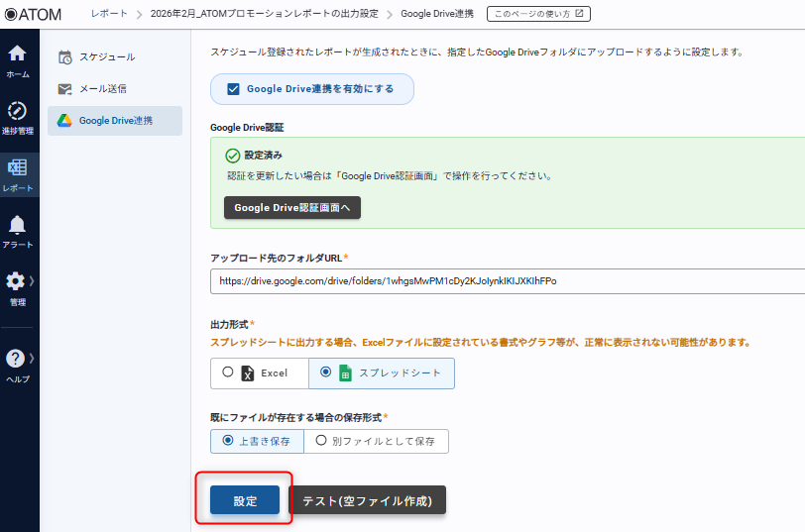This screenshot has height=532, width=805.
Task: Click the Help question mark icon
Action: pos(15,359)
